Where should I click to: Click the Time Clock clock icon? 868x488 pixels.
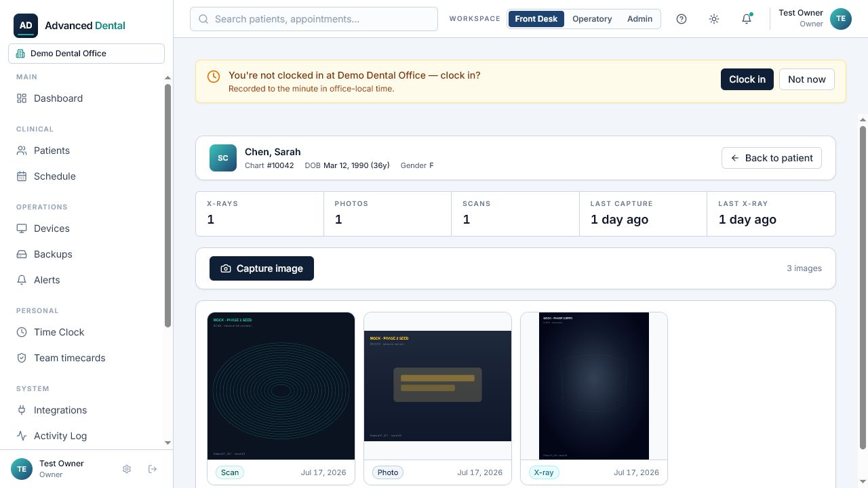pos(22,332)
